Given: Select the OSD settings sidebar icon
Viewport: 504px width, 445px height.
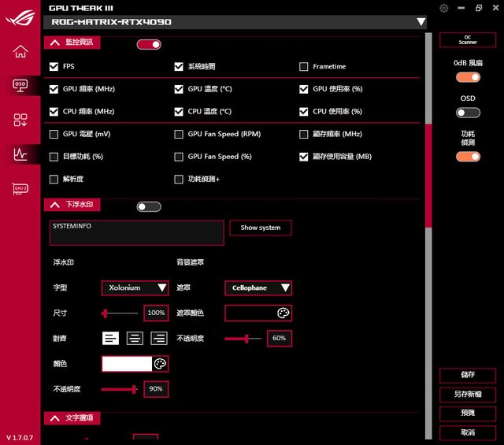Looking at the screenshot, I should click(x=20, y=84).
